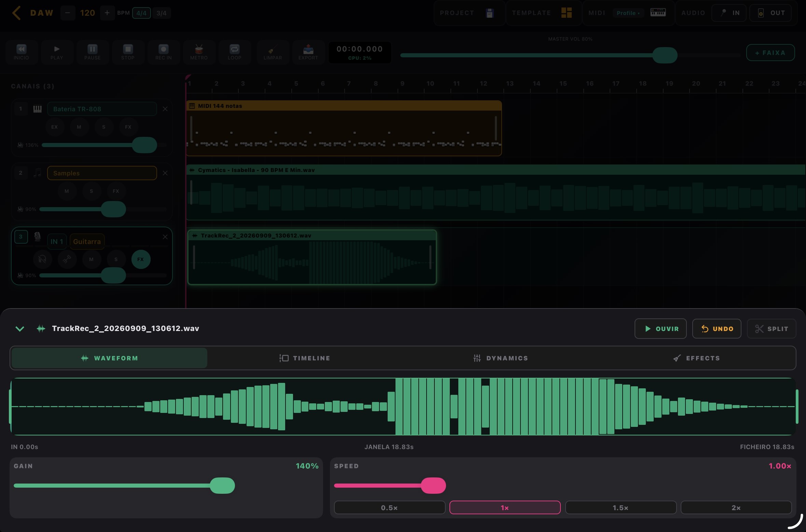Solo the Samples track
The width and height of the screenshot is (806, 532).
click(x=91, y=191)
